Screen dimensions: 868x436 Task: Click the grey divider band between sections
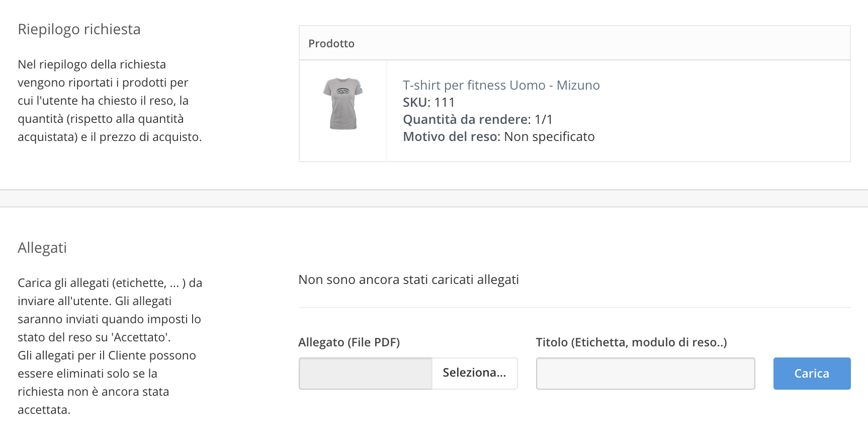pyautogui.click(x=434, y=198)
